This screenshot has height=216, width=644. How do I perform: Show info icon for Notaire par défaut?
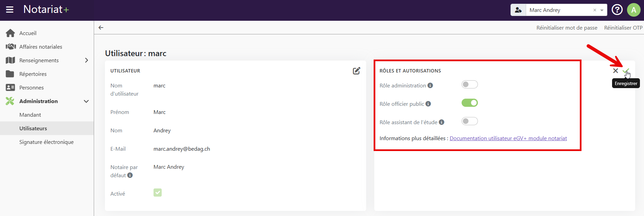pyautogui.click(x=130, y=175)
